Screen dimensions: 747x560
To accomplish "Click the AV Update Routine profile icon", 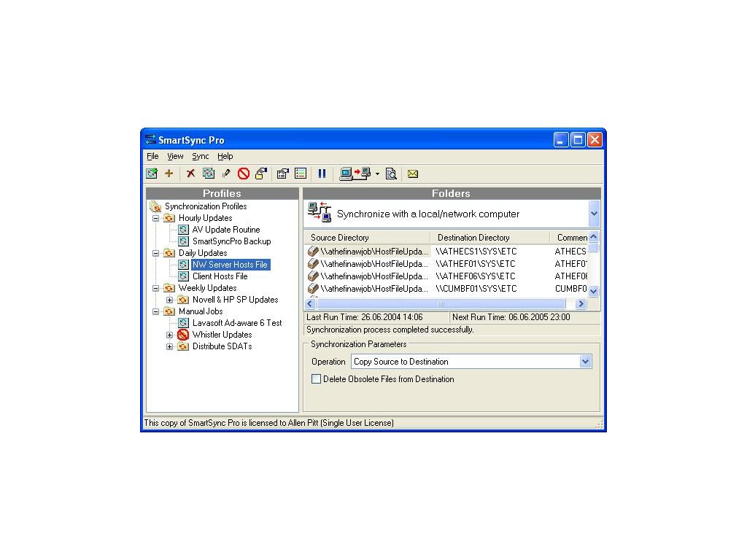I will click(x=183, y=230).
